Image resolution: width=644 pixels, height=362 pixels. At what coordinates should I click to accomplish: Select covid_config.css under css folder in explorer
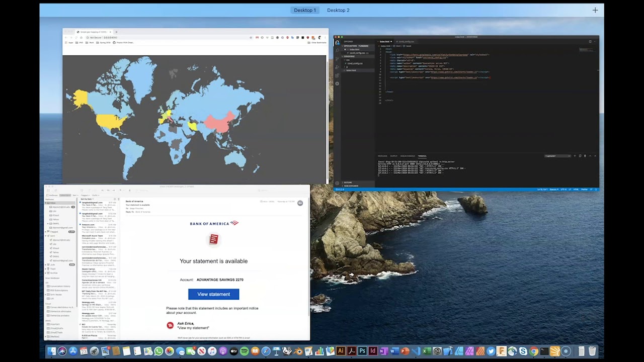tap(354, 63)
